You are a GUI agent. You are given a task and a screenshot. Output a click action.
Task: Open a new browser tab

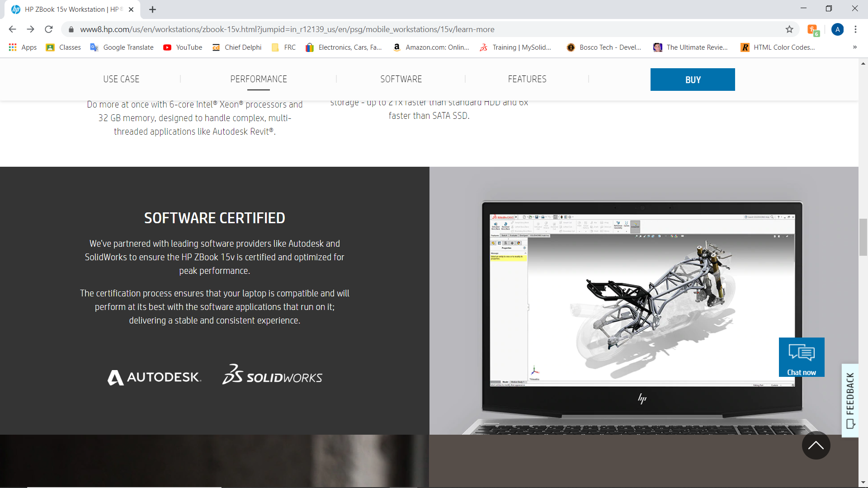click(x=153, y=9)
